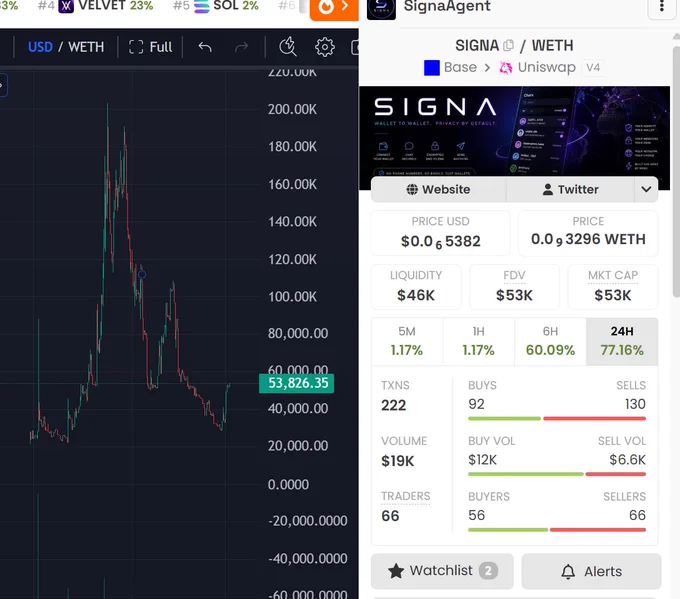Click the orange trending flame button

[x=334, y=8]
